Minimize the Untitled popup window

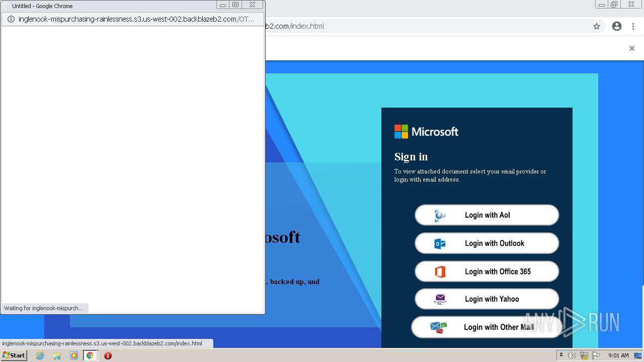click(223, 5)
